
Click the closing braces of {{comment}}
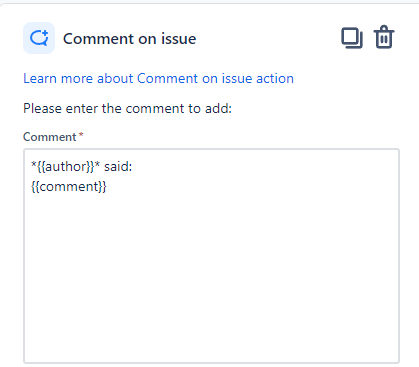pos(102,186)
